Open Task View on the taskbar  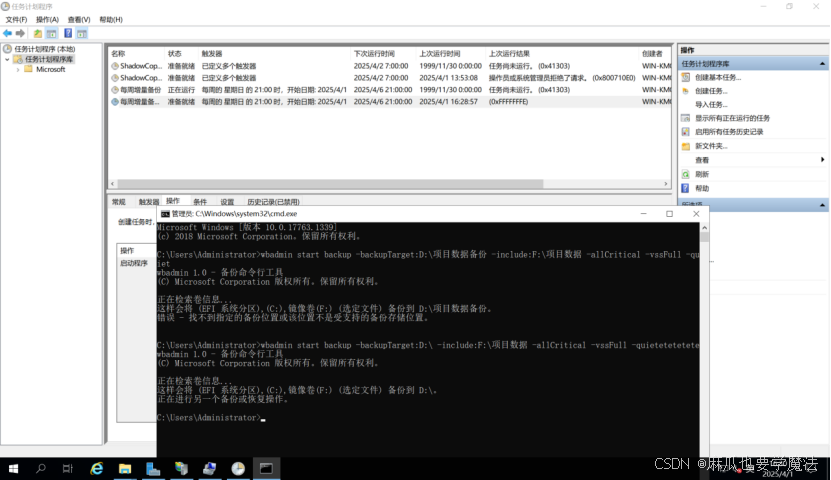[67, 468]
